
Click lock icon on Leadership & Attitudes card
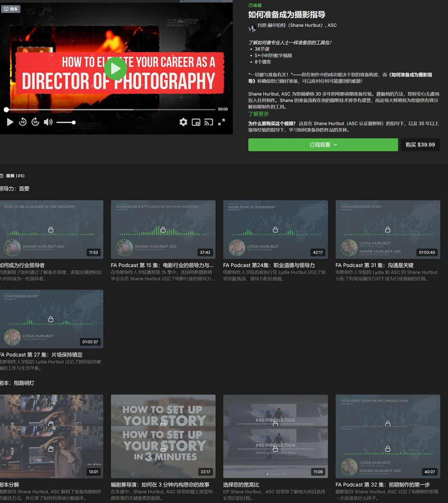point(163,230)
